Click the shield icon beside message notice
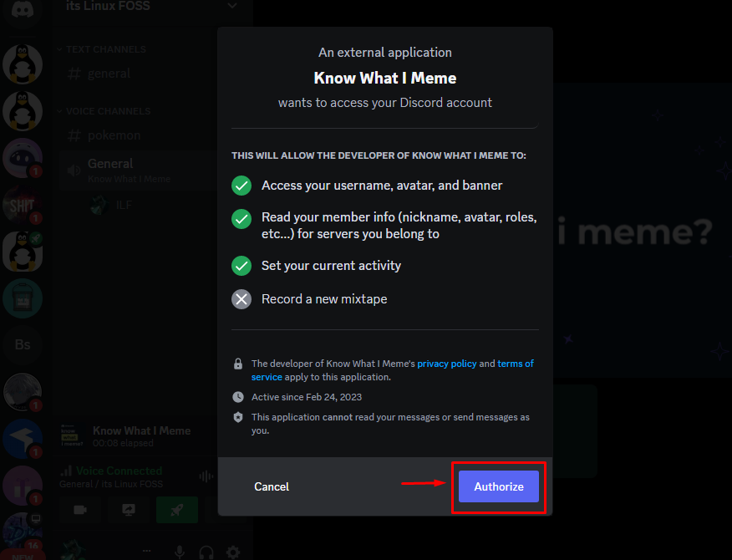 (238, 417)
